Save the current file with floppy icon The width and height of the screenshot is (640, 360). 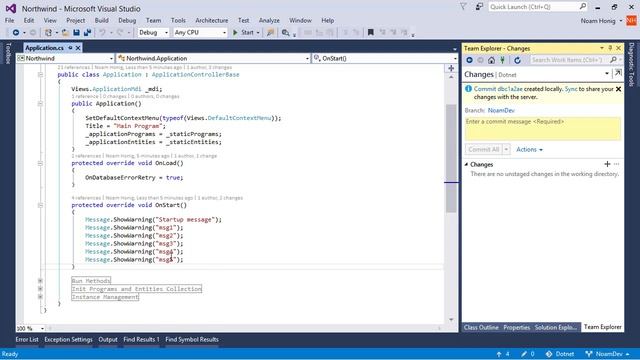(76, 32)
